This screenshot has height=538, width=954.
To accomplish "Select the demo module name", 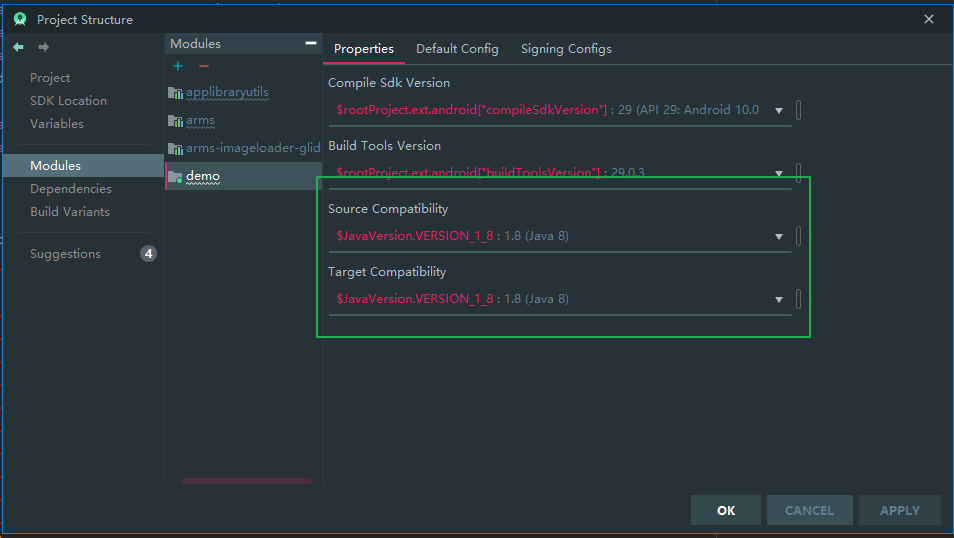I will [203, 176].
